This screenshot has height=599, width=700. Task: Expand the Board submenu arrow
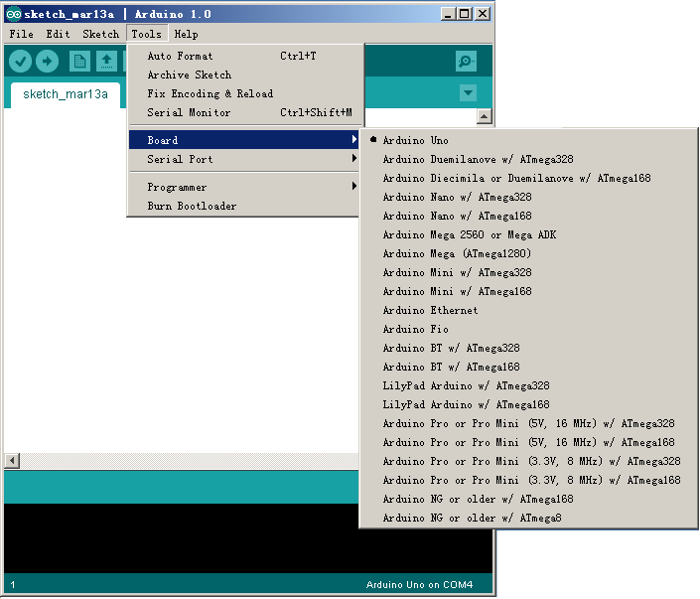(x=354, y=139)
